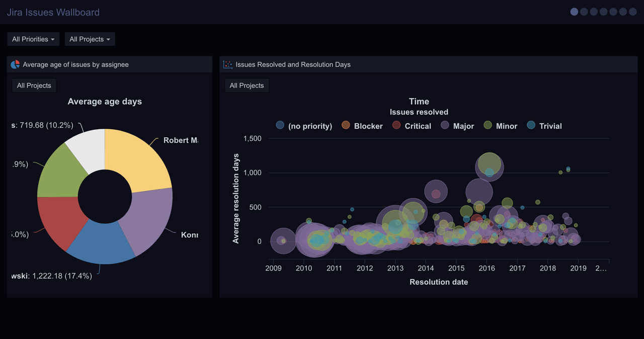
Task: Click the 2013 x-axis label
Action: pyautogui.click(x=395, y=268)
